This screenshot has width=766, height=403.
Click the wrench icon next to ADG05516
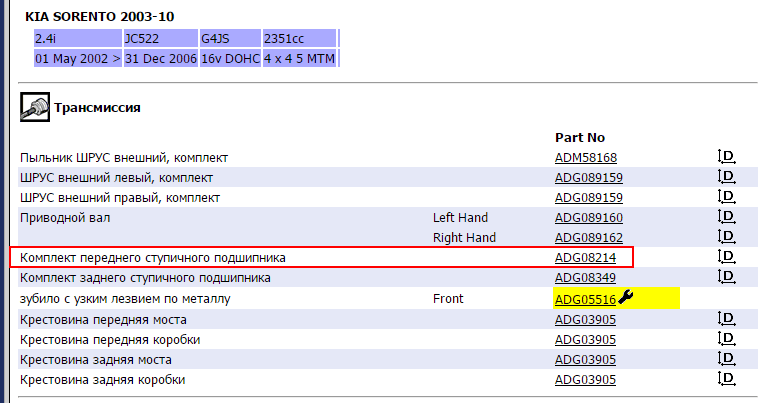tap(626, 297)
